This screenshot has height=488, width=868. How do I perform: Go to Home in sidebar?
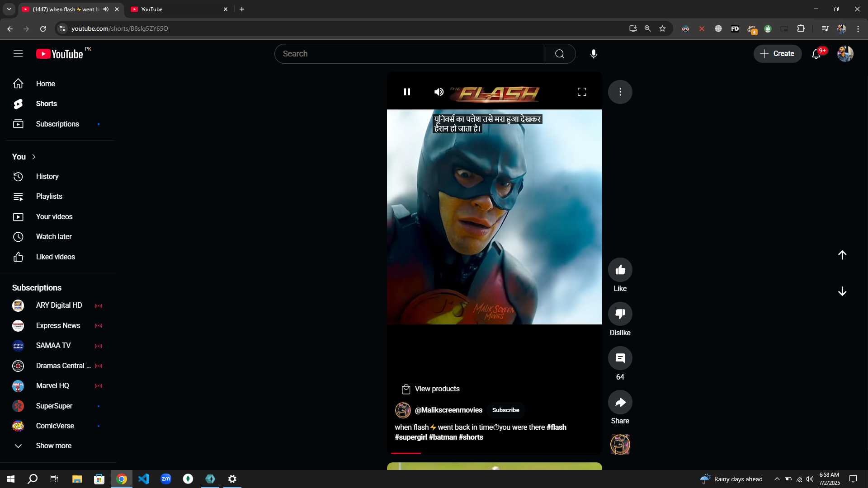58,84
